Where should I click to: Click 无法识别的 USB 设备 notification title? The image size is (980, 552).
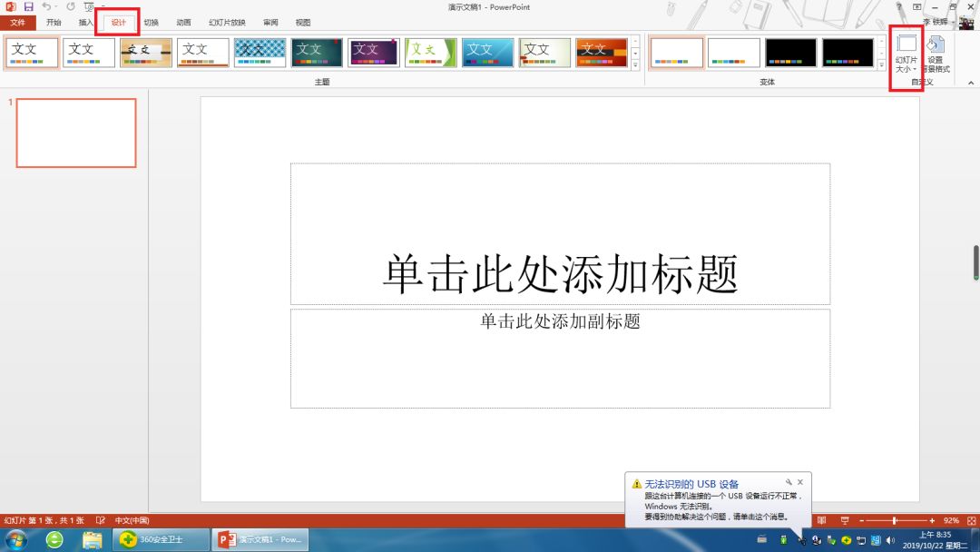click(x=691, y=484)
